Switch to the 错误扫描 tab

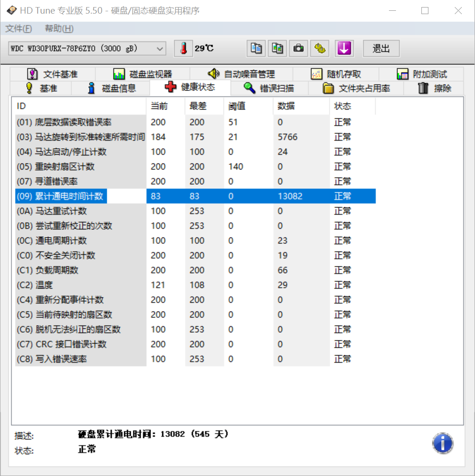pyautogui.click(x=269, y=88)
